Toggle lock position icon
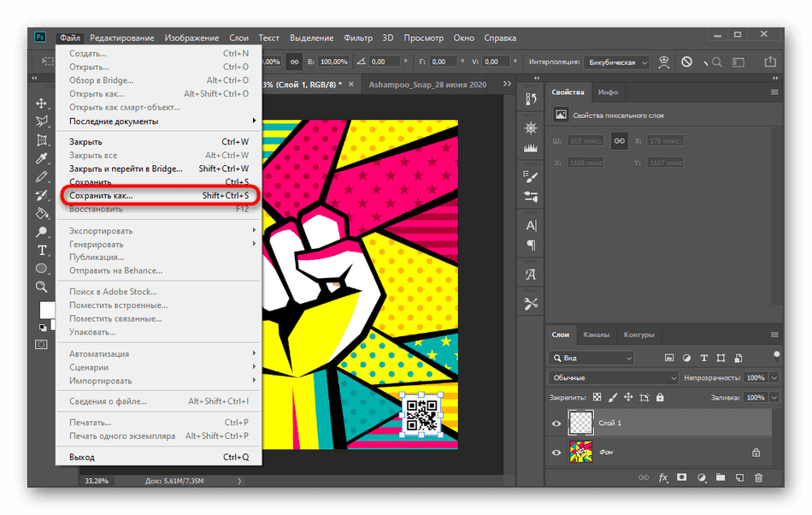The width and height of the screenshot is (812, 515). tap(628, 398)
